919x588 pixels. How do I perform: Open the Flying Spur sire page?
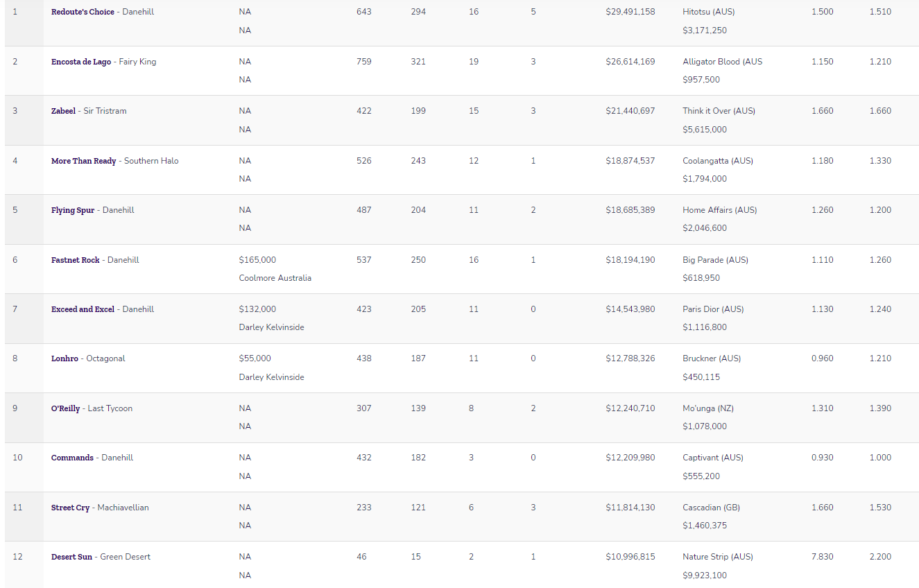[x=73, y=210]
